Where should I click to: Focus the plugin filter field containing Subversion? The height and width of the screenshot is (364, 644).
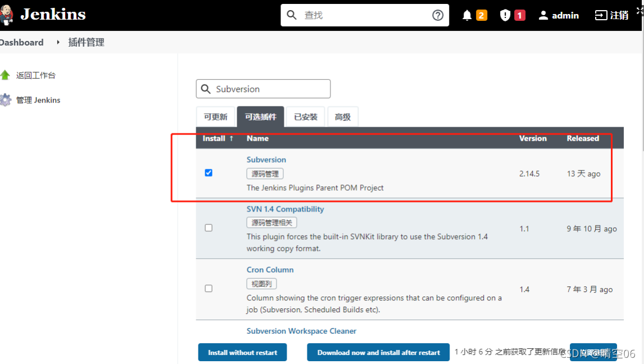tap(263, 89)
